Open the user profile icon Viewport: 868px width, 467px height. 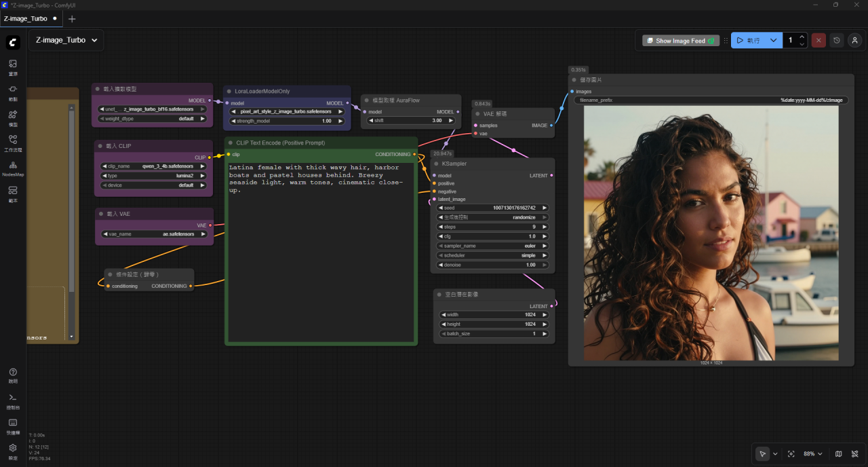coord(854,40)
